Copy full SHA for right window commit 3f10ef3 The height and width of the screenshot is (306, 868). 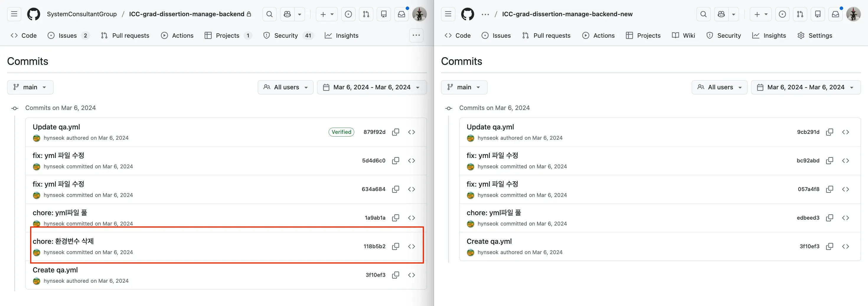pos(830,246)
